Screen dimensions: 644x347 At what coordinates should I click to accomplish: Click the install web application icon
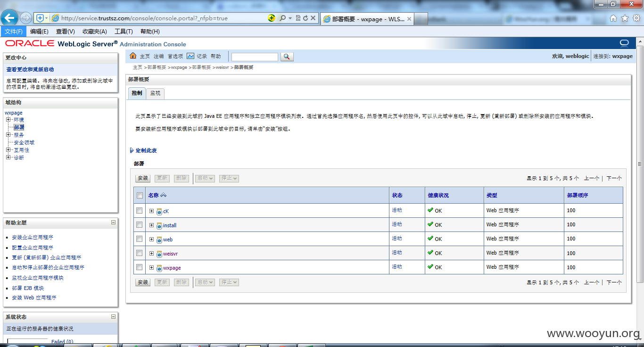[159, 225]
